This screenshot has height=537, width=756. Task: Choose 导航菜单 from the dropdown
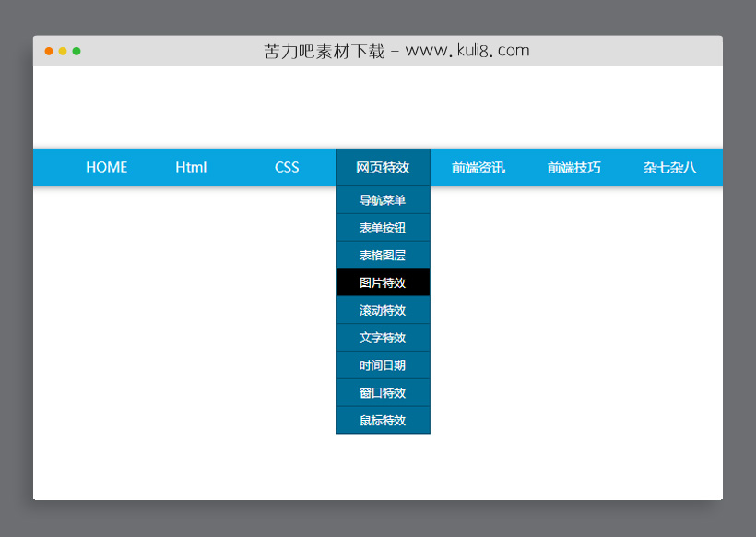click(383, 200)
